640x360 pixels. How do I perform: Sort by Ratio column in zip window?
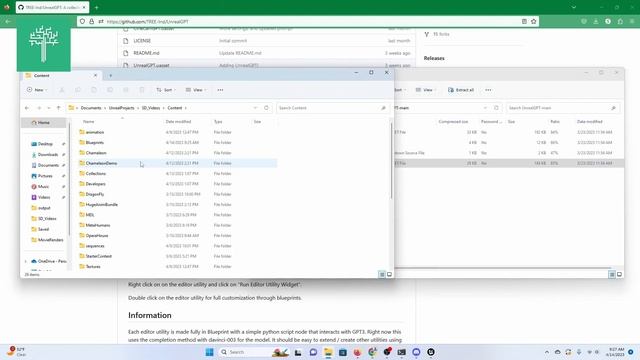(x=555, y=122)
